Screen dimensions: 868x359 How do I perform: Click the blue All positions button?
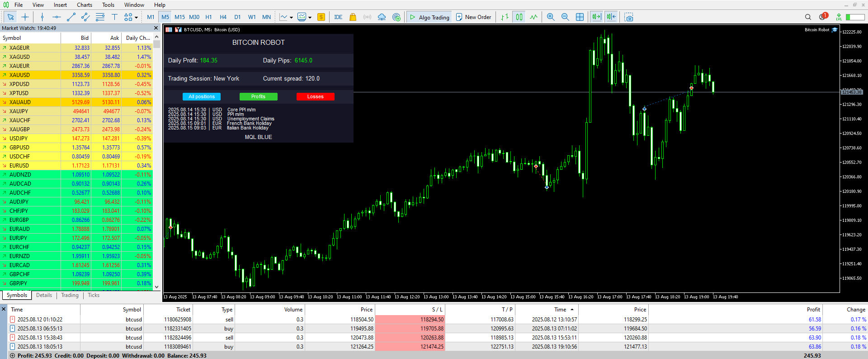(202, 96)
